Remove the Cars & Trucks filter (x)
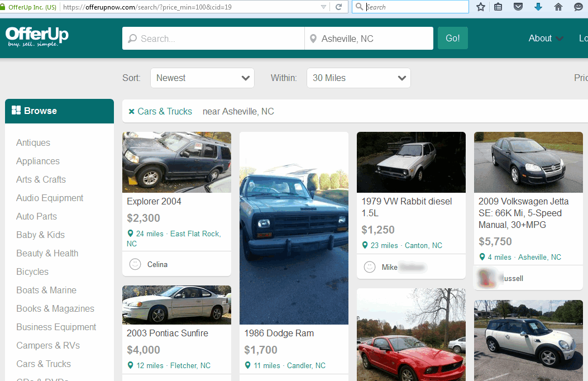The width and height of the screenshot is (588, 381). point(131,111)
